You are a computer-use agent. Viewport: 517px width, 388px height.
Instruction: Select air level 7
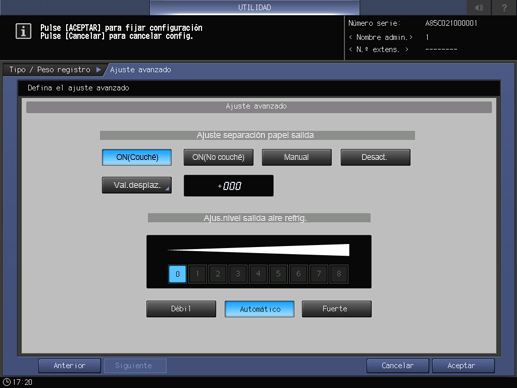[319, 274]
